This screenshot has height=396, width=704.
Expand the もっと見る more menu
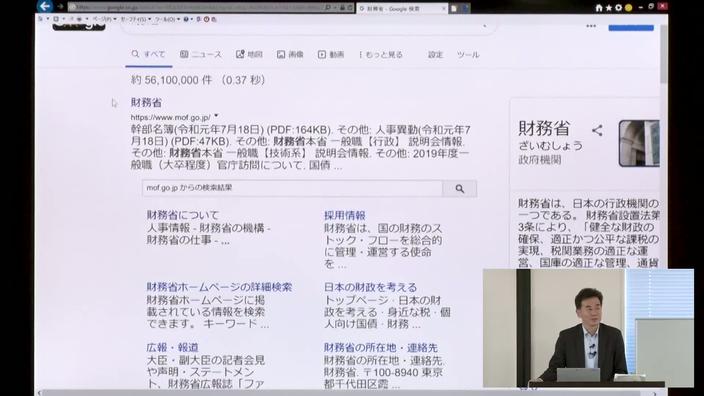click(x=381, y=55)
